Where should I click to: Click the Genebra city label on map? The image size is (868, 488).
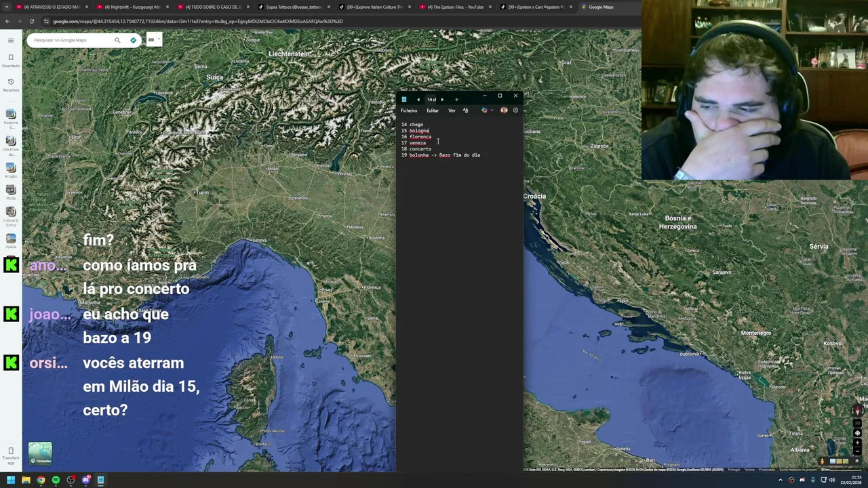point(122,112)
